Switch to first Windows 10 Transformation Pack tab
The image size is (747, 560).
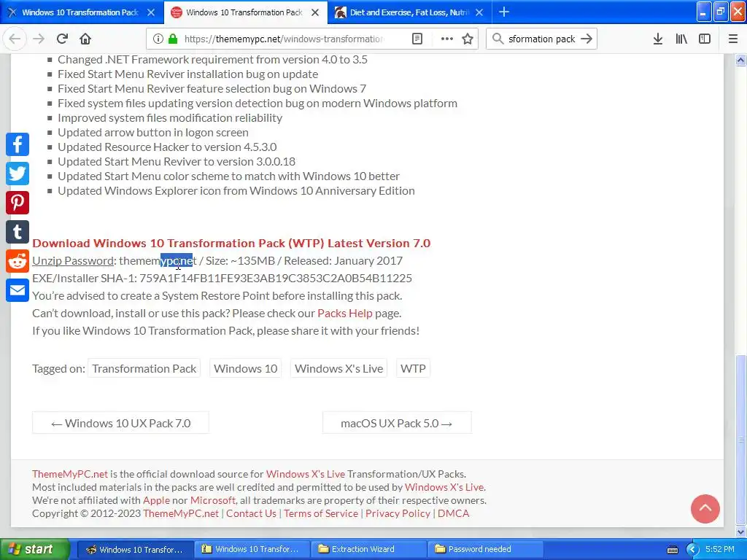[80, 12]
